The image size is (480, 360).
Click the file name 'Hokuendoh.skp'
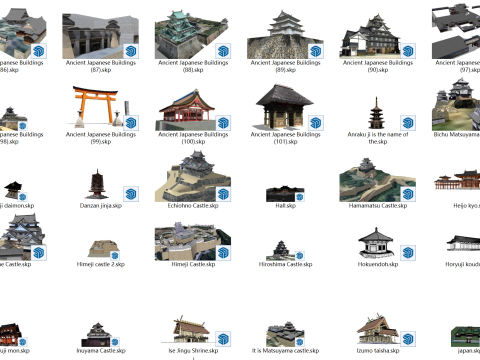(x=378, y=264)
